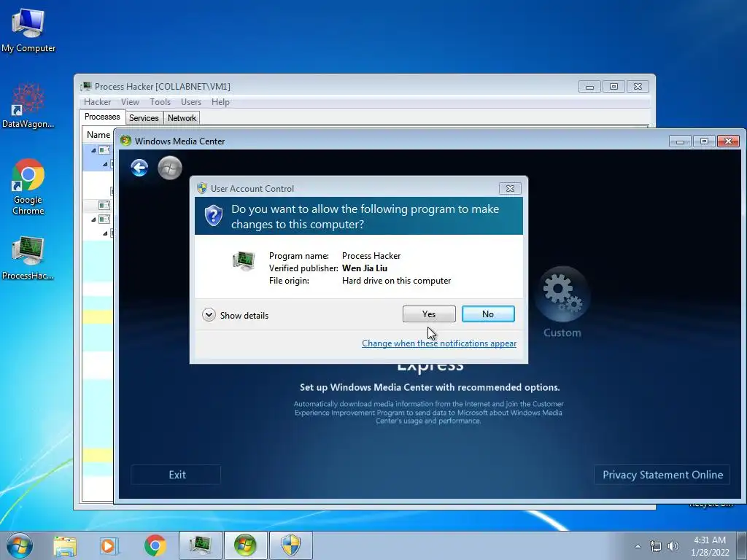Image resolution: width=747 pixels, height=560 pixels.
Task: Click the Process Hacker title bar icon
Action: [x=86, y=86]
